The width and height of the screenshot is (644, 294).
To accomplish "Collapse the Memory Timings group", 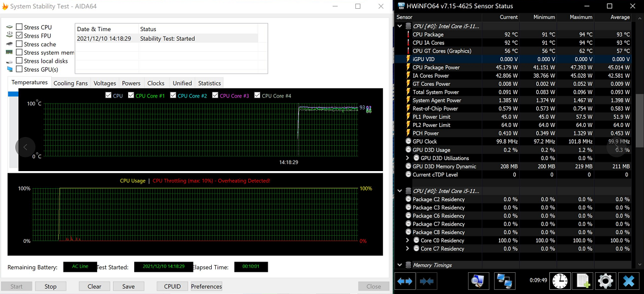I will pos(400,265).
